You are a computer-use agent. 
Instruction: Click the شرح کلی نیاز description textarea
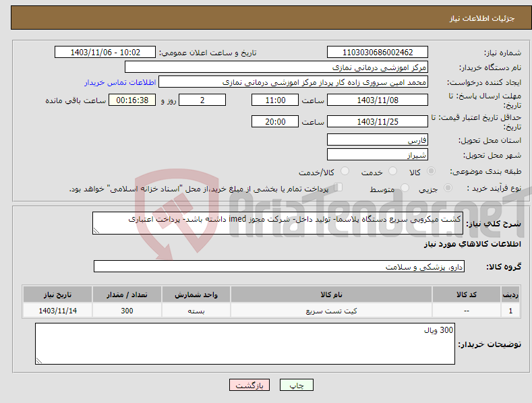coord(278,223)
